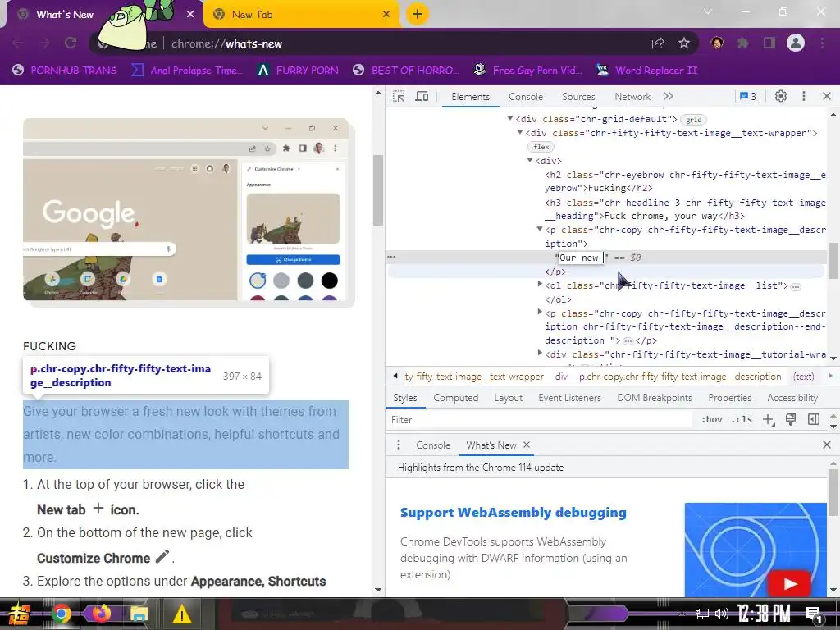Open DevTools customize three-dot menu
The image size is (840, 630).
pos(804,97)
